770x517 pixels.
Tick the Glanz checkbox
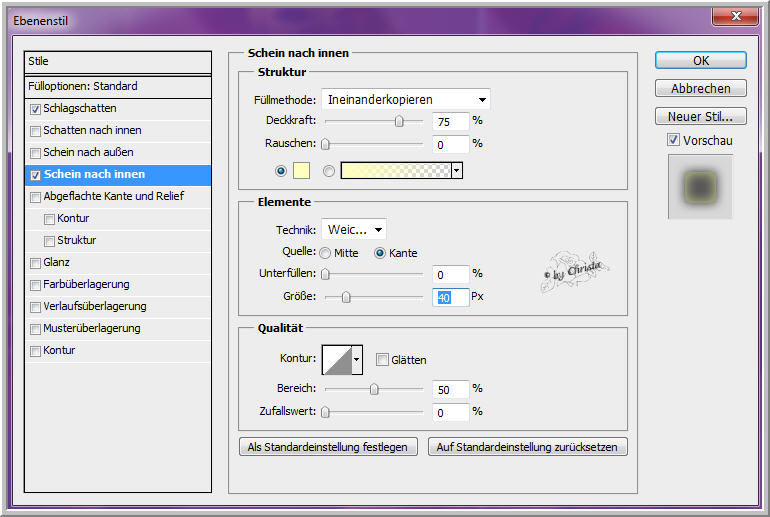(35, 263)
